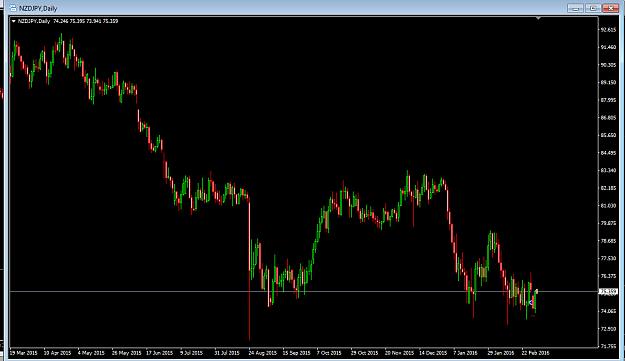Click the 82.185 price scale value
Screen dimensions: 625x361
pyautogui.click(x=608, y=188)
